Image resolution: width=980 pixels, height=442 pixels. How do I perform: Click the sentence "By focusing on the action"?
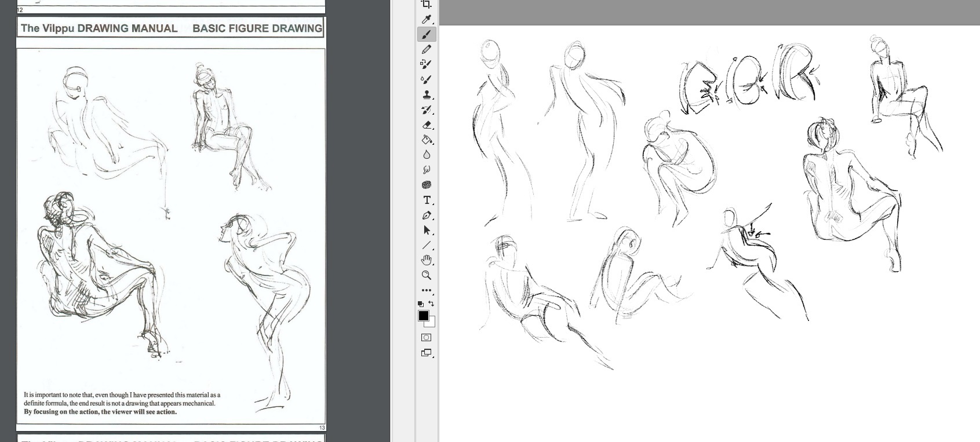point(62,412)
